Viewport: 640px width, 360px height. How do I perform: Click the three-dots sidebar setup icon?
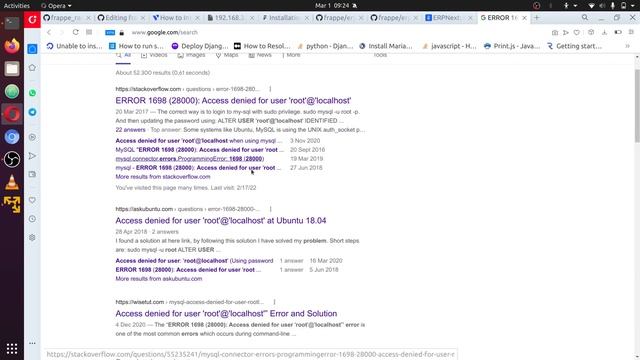click(x=32, y=343)
